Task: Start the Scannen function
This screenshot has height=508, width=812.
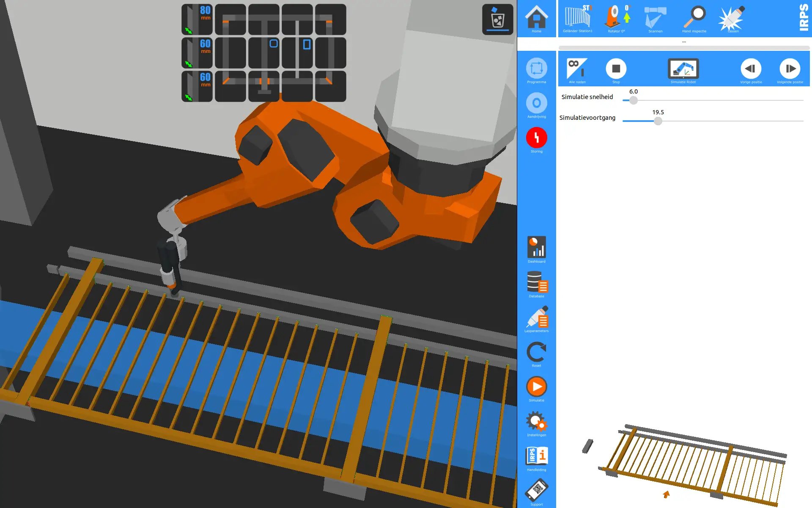Action: [655, 19]
